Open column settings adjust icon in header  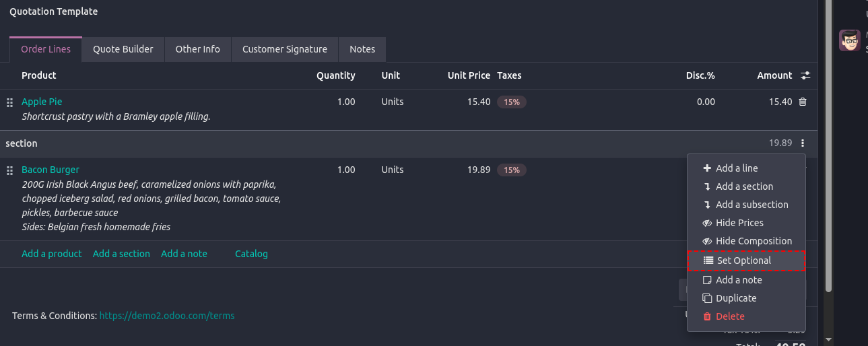click(x=805, y=75)
